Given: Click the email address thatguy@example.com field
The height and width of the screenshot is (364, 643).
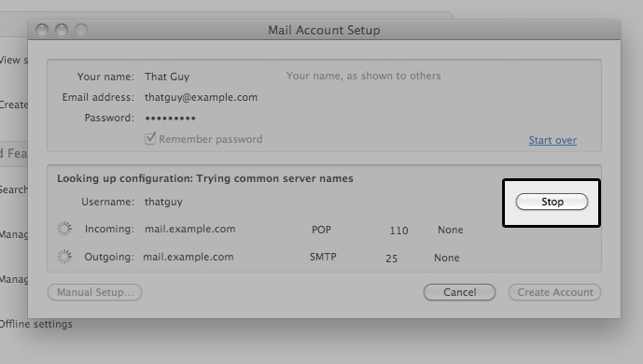Looking at the screenshot, I should (201, 98).
